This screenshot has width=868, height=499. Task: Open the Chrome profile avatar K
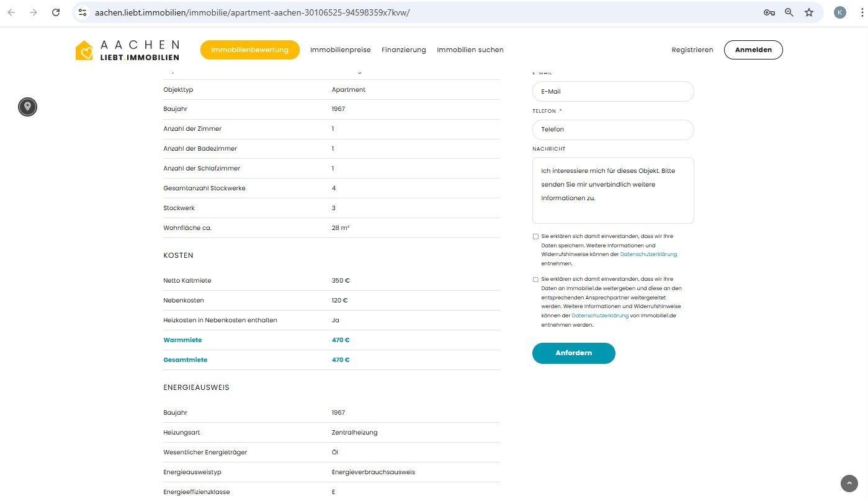(x=840, y=12)
